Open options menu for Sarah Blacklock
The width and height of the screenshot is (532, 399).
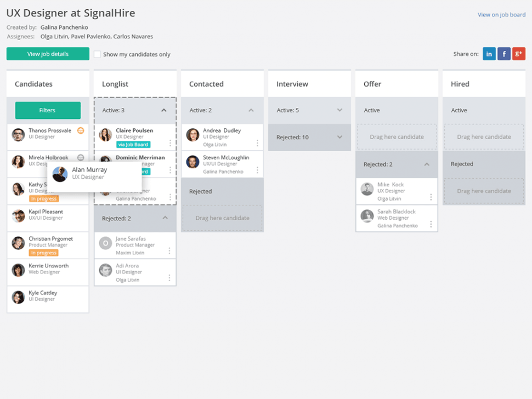[431, 224]
